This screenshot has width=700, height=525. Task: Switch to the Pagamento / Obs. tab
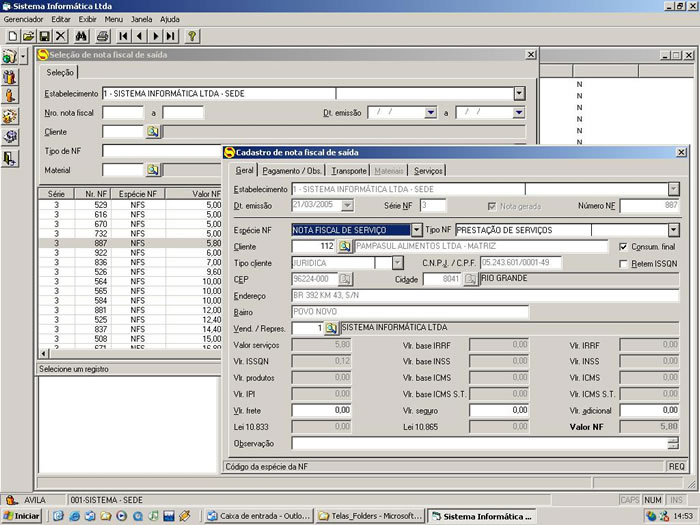coord(292,171)
